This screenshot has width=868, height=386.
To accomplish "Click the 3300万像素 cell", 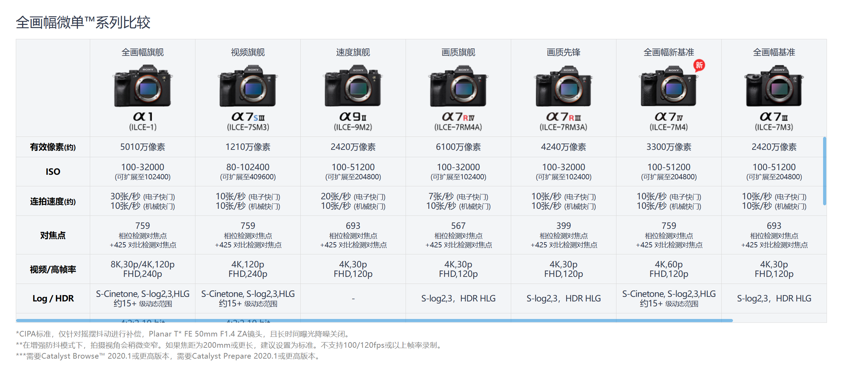I will 669,147.
